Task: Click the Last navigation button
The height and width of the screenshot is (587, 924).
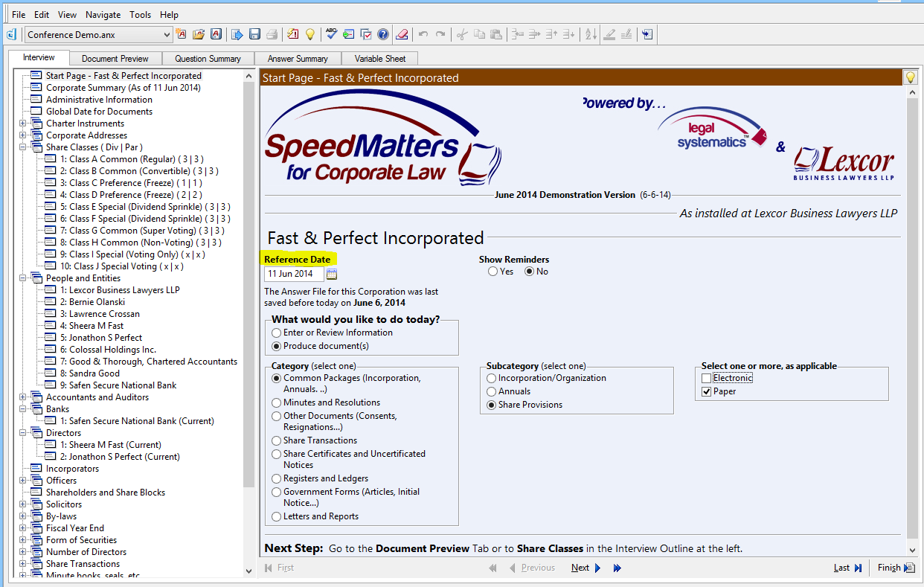Action: click(847, 568)
